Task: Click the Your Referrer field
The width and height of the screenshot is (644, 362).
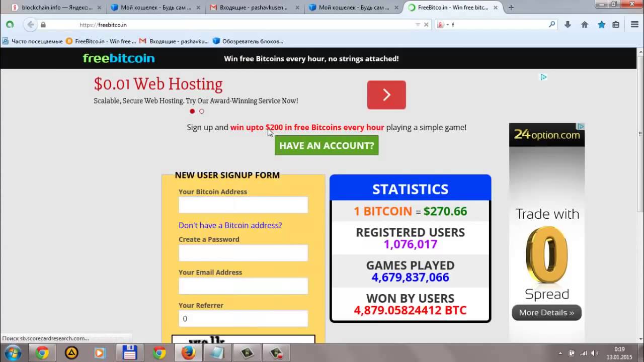Action: point(243,319)
